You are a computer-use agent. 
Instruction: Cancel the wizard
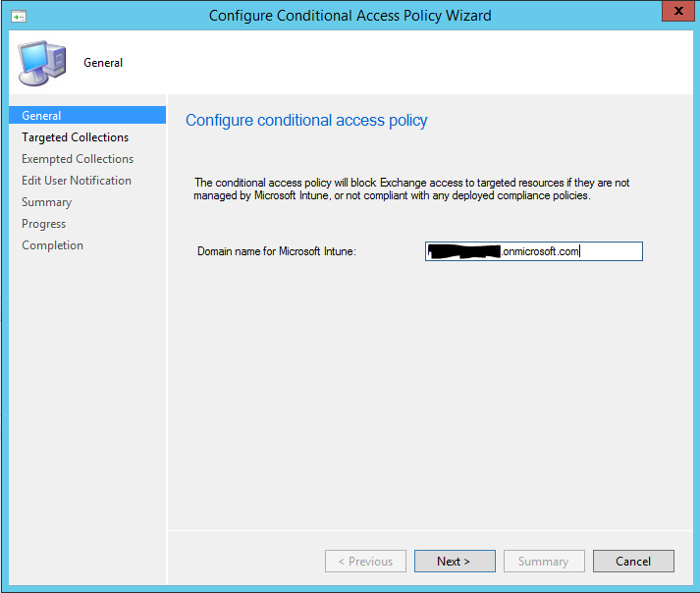tap(633, 561)
